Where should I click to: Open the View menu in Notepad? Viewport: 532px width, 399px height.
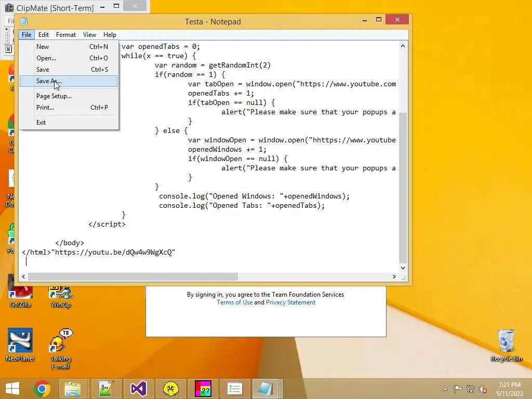click(89, 35)
